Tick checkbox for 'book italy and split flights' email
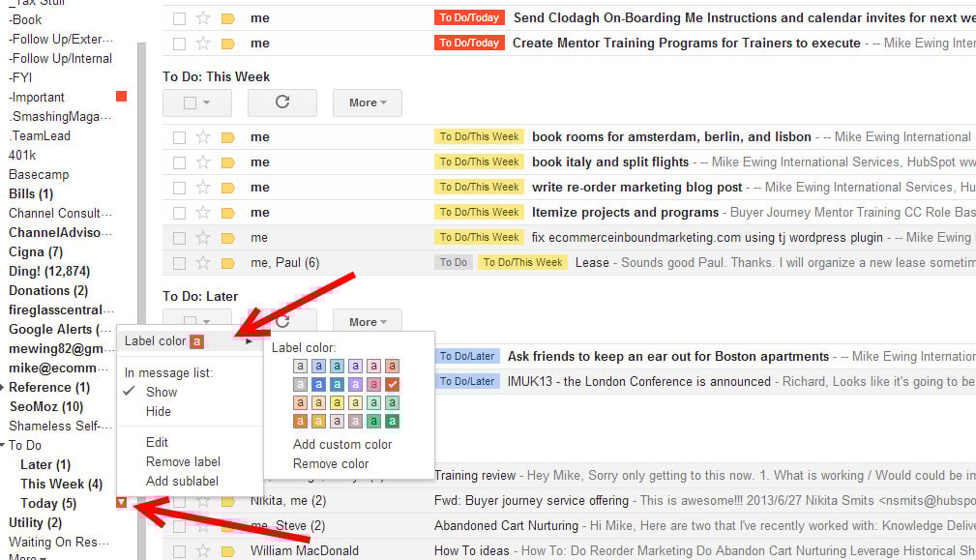 [x=179, y=162]
